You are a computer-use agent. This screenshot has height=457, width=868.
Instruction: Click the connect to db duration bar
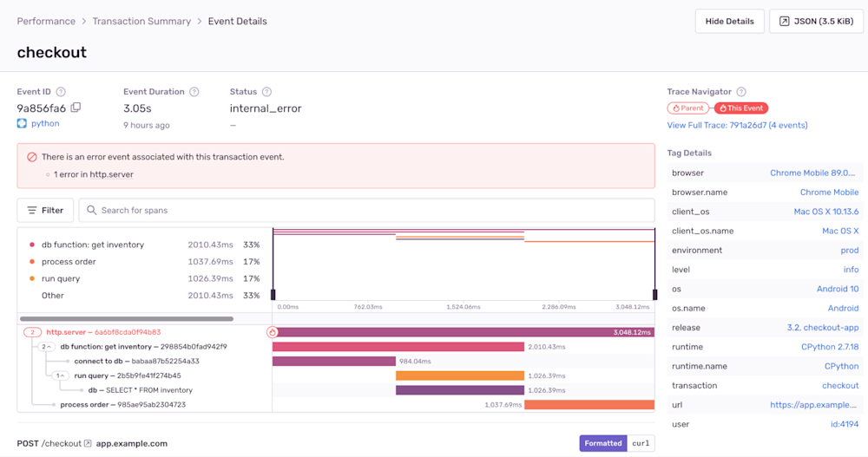click(334, 362)
